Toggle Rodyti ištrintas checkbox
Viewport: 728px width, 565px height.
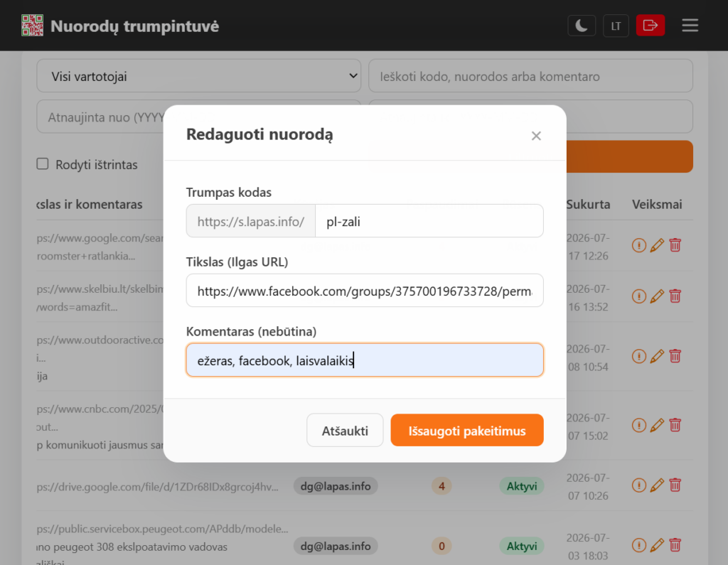point(43,164)
